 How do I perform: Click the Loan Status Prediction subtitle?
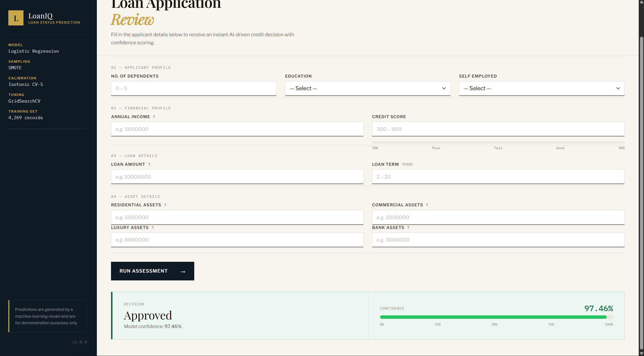pos(54,22)
